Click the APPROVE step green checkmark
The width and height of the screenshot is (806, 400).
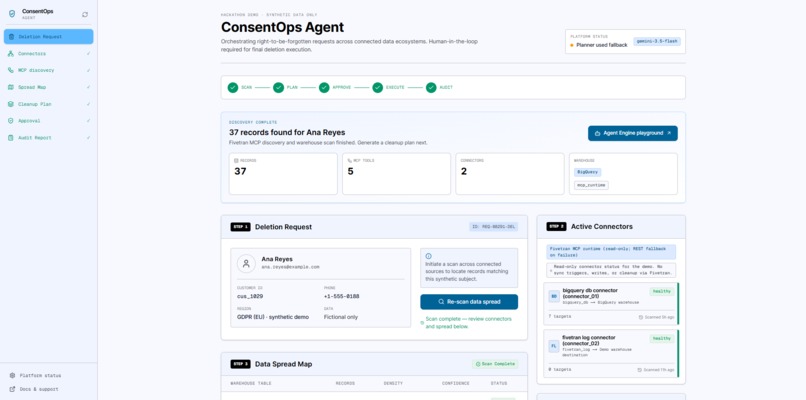[x=324, y=87]
